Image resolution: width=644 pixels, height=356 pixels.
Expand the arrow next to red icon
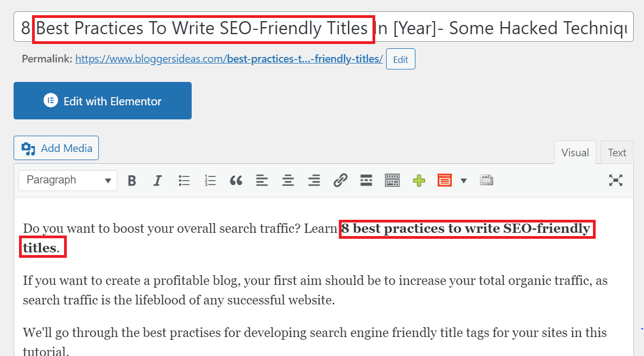(464, 181)
